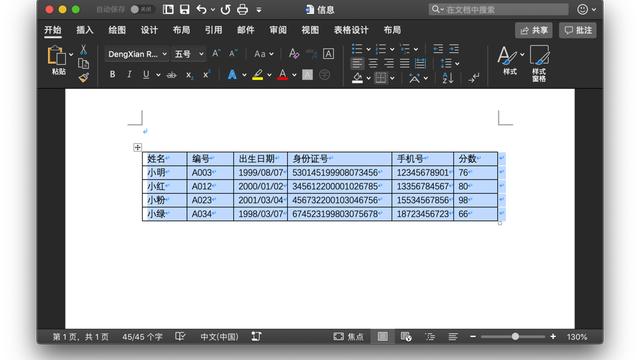The image size is (640, 360).
Task: Apply superscript formatting
Action: pyautogui.click(x=206, y=75)
